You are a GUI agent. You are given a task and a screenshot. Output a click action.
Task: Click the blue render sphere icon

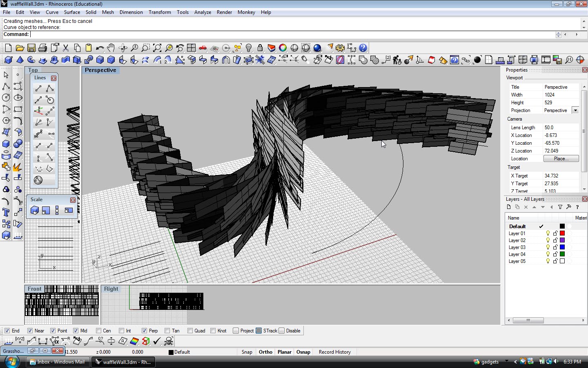317,48
